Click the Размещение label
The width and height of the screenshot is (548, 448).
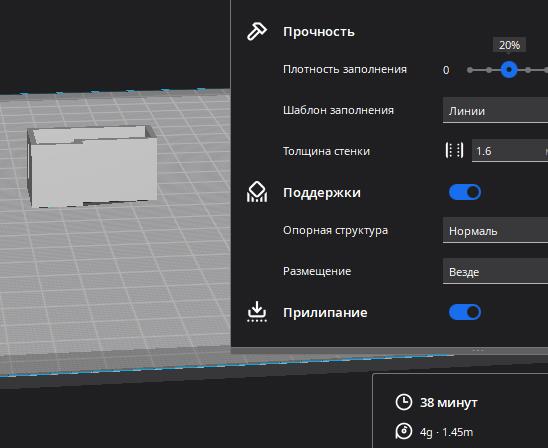tap(317, 271)
